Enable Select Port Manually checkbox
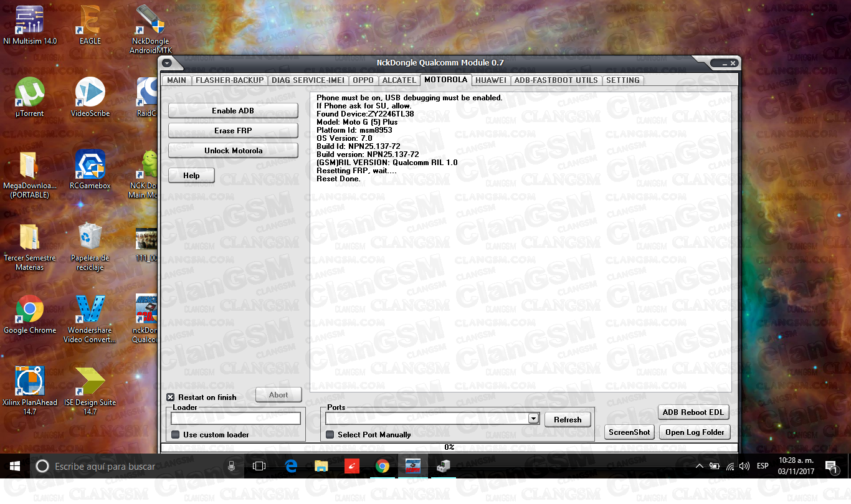 click(330, 434)
